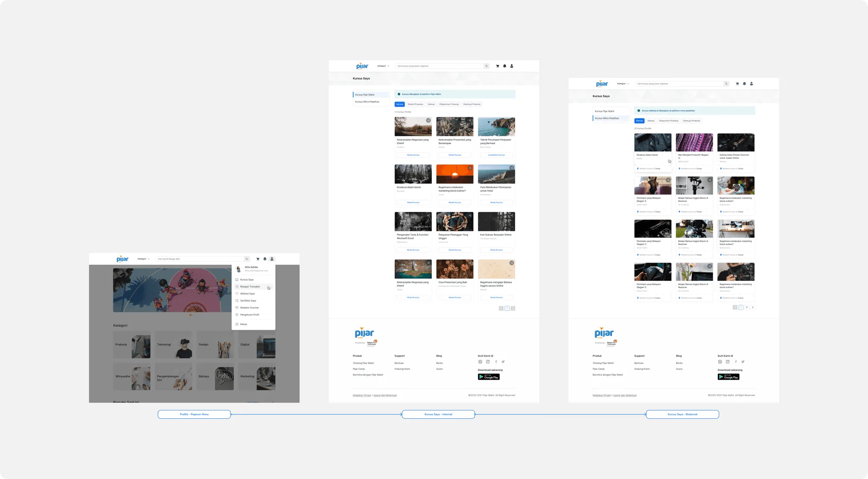Click Mulai Kursus under 'Cara Presentasi yang Baik'
The height and width of the screenshot is (479, 868).
click(455, 298)
